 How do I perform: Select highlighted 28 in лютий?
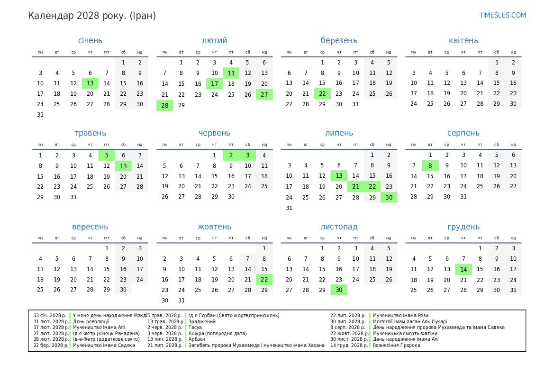tap(165, 105)
